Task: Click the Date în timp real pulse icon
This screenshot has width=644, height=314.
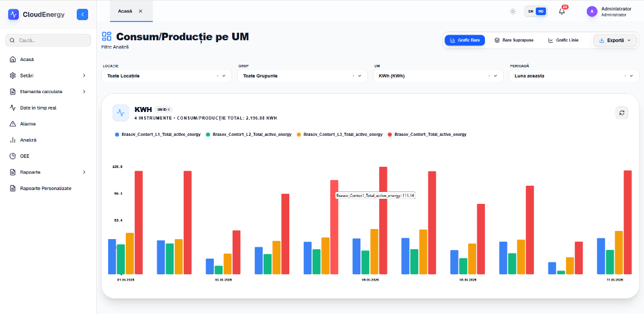Action: (13, 108)
